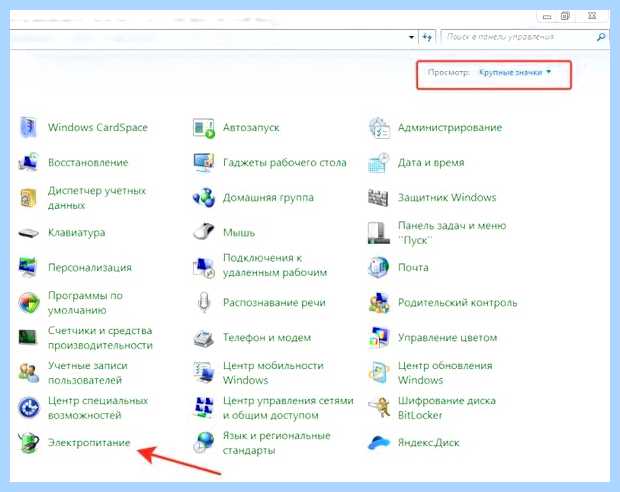Screen dimensions: 620x492
Task: Click the Домашняя группа icon
Action: 204,197
